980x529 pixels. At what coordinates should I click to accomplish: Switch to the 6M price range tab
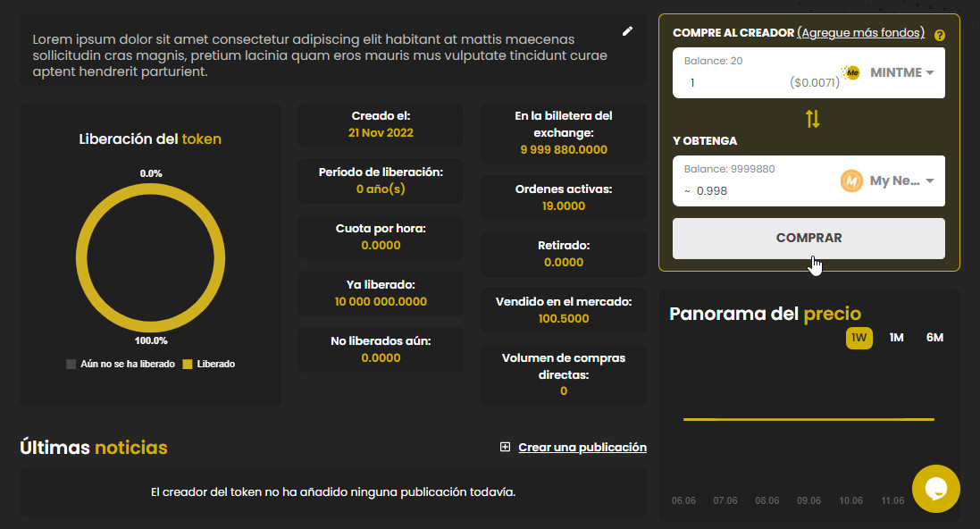click(934, 338)
